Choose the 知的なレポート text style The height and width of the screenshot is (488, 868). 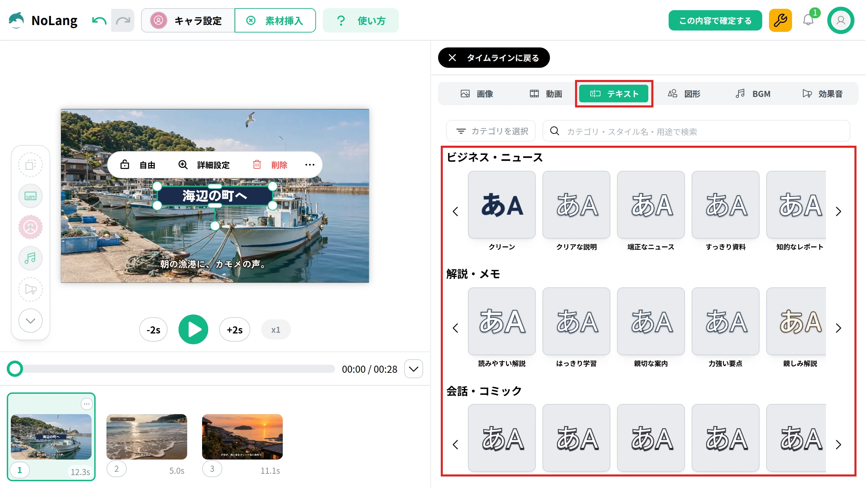(796, 205)
